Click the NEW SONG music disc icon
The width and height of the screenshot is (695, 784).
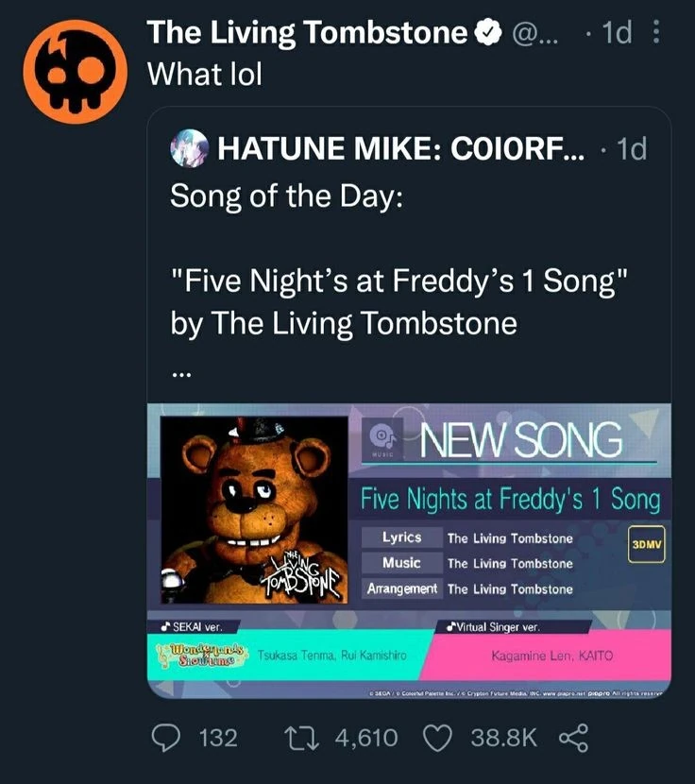coord(383,437)
